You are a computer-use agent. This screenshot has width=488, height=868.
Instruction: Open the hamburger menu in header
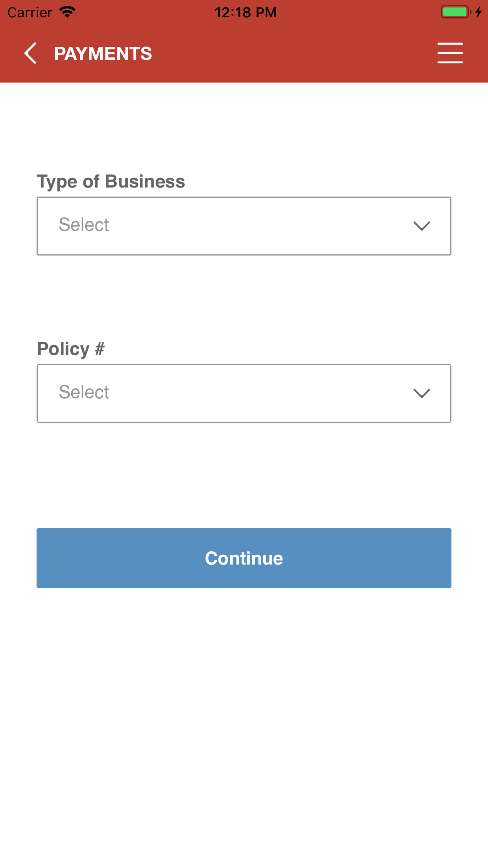click(450, 53)
